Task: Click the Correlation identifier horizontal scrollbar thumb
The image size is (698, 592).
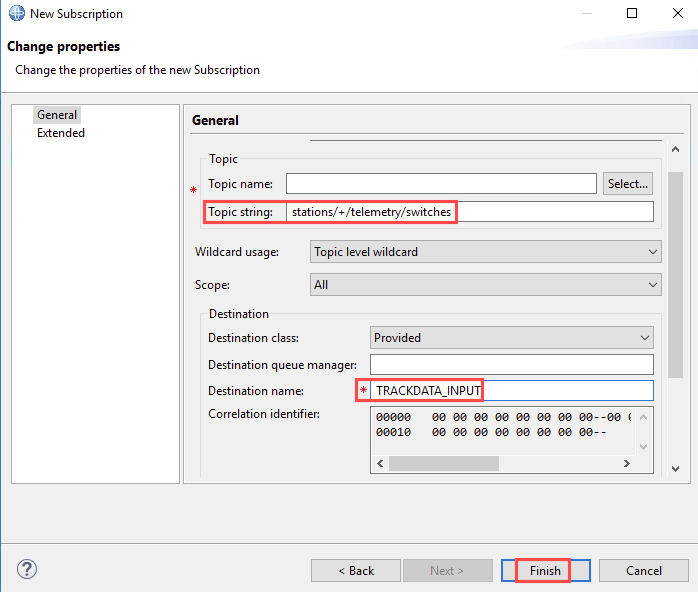Action: [444, 463]
